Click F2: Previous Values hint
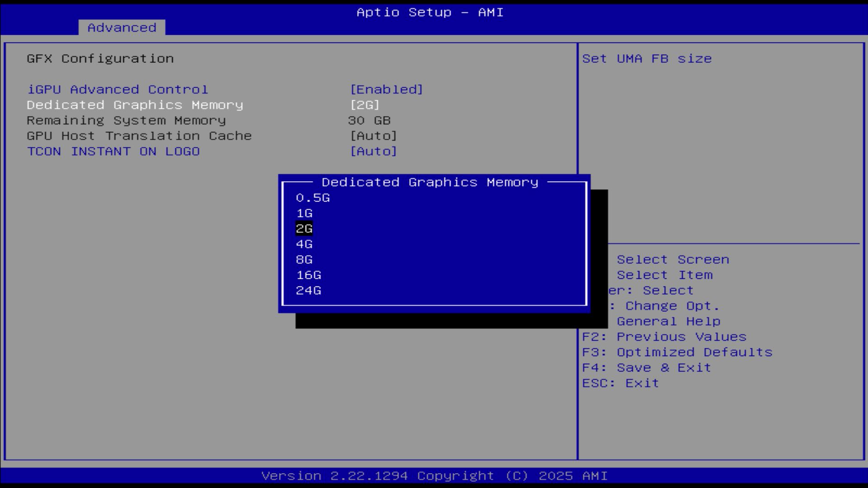The image size is (868, 488). (x=664, y=337)
